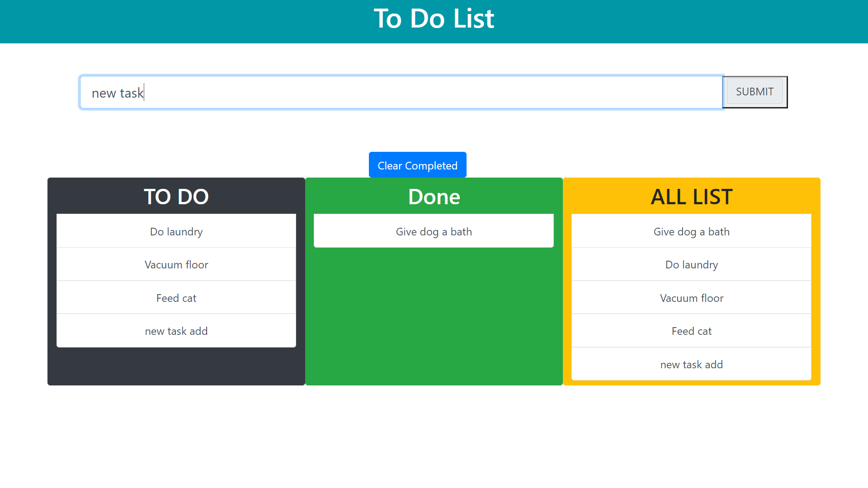Click the TO DO column header
The image size is (868, 488).
176,197
